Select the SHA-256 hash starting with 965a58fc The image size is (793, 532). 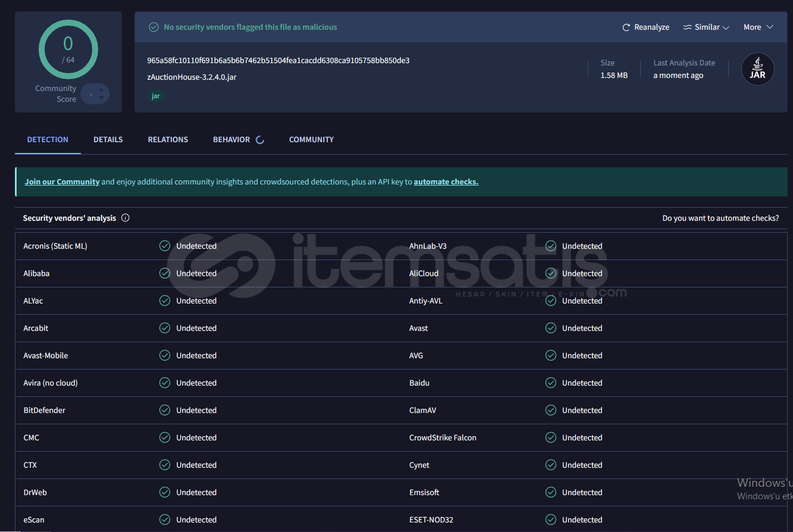pyautogui.click(x=278, y=61)
